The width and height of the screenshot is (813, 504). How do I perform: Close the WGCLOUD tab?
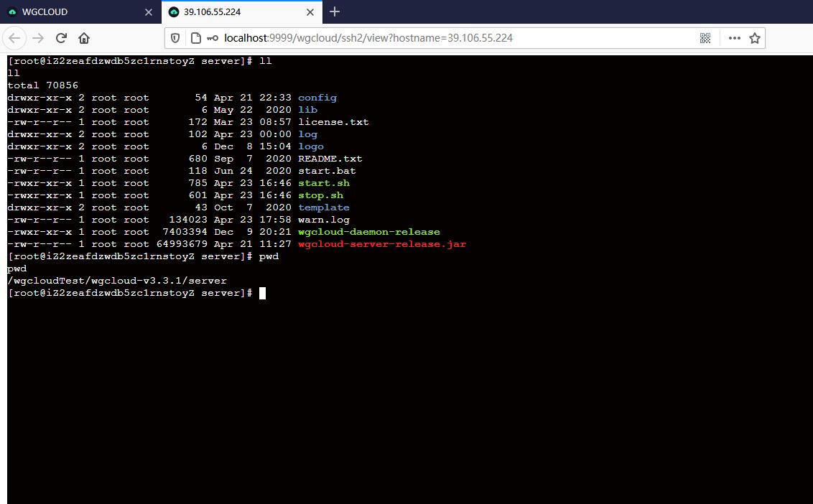[148, 12]
